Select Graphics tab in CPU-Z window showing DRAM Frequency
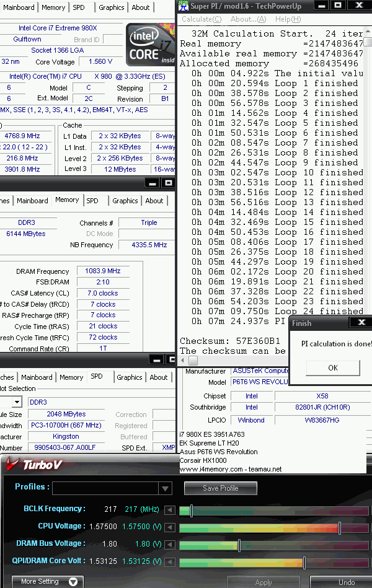The width and height of the screenshot is (372, 588). [x=125, y=201]
